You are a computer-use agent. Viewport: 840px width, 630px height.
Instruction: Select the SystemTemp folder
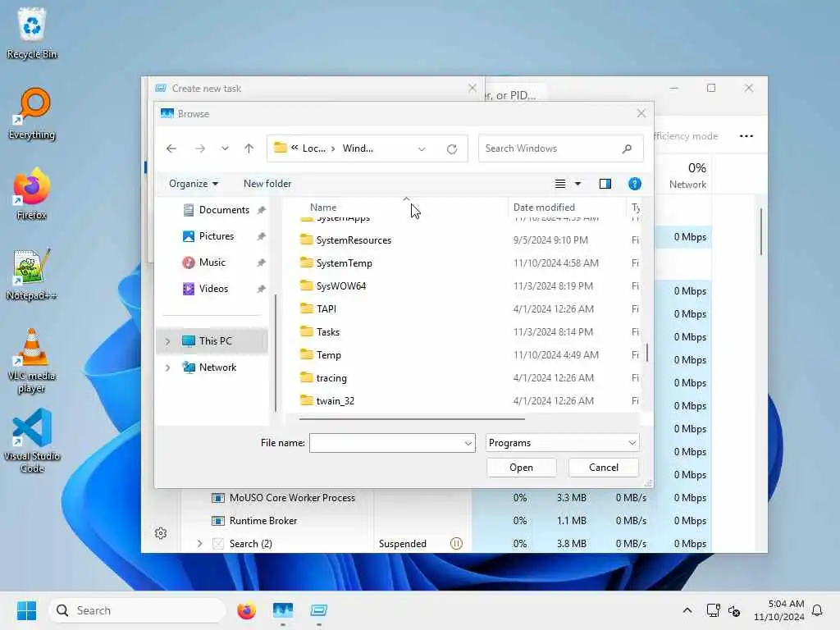click(x=344, y=263)
